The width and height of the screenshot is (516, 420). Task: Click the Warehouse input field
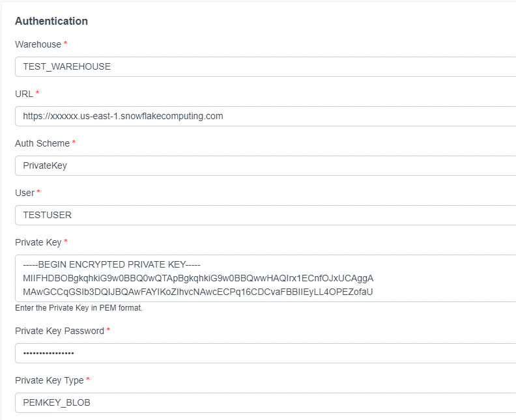point(261,66)
